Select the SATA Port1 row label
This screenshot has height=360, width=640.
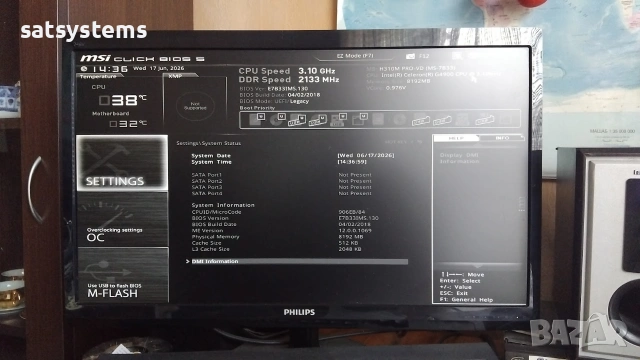point(207,175)
